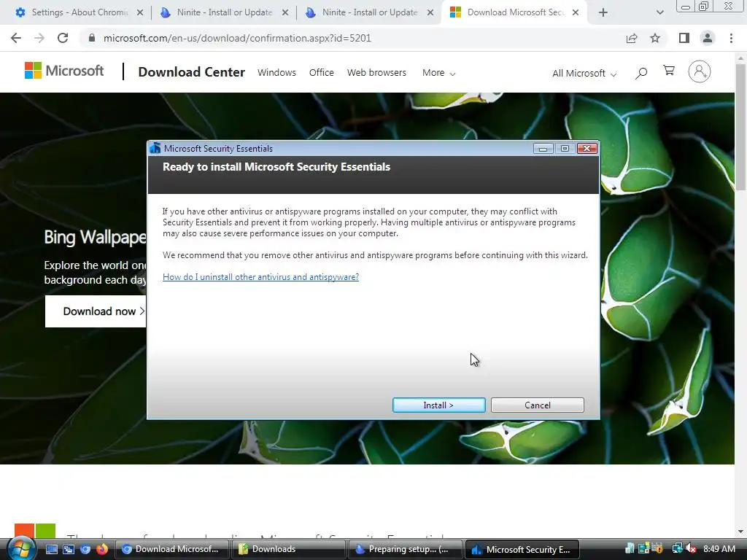Open the shopping cart icon

[669, 71]
